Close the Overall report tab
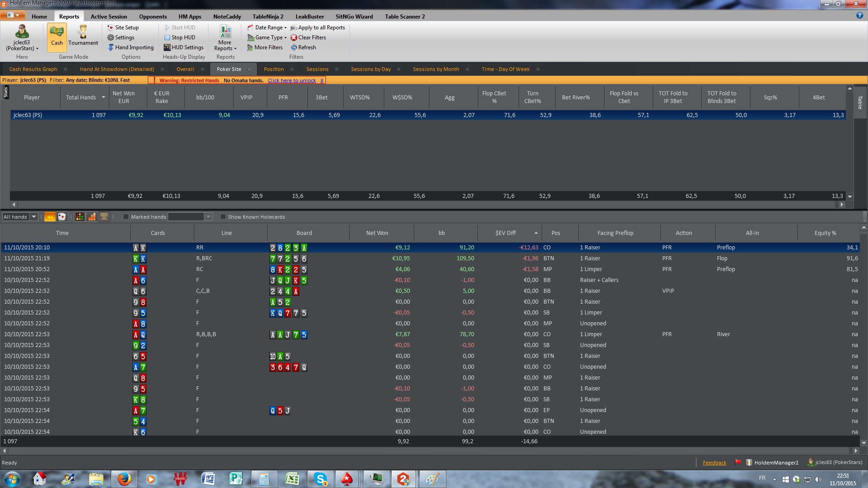The height and width of the screenshot is (488, 868). [x=202, y=69]
